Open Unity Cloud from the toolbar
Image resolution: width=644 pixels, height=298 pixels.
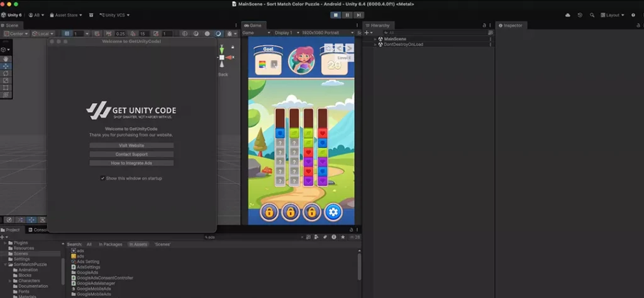(x=568, y=15)
